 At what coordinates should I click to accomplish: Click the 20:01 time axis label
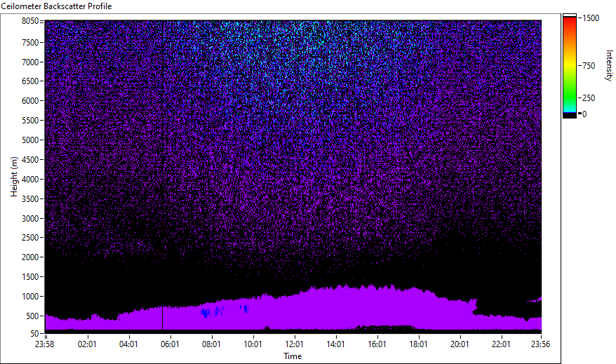coord(460,344)
